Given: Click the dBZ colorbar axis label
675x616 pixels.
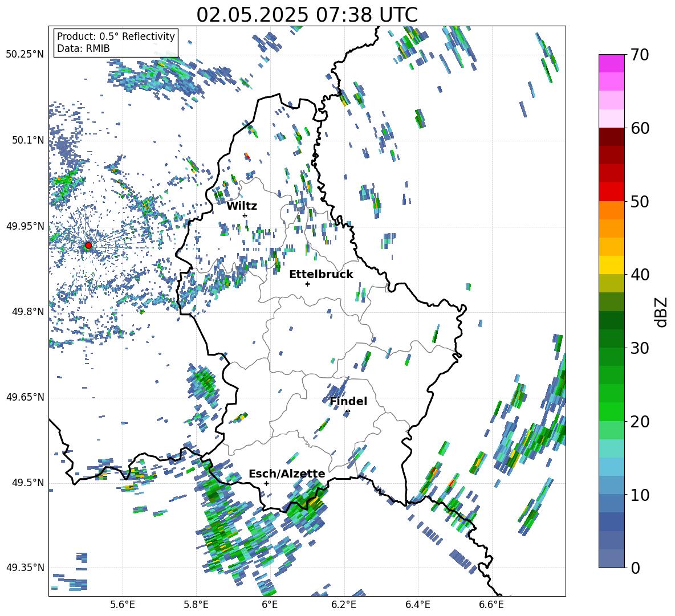Looking at the screenshot, I should pyautogui.click(x=662, y=312).
